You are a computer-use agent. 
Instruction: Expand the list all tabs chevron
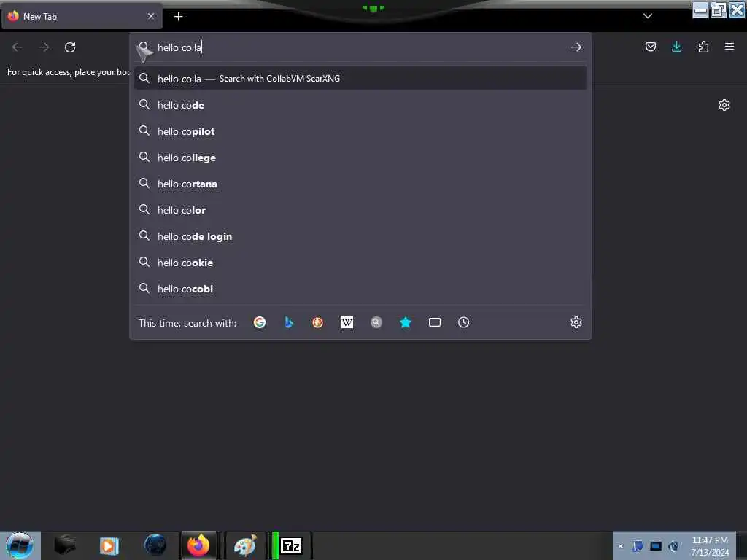[x=648, y=16]
